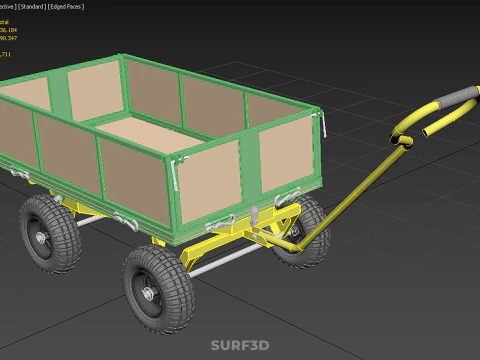
Task: Select the tow hitch ball on chassis
Action: 254,215
